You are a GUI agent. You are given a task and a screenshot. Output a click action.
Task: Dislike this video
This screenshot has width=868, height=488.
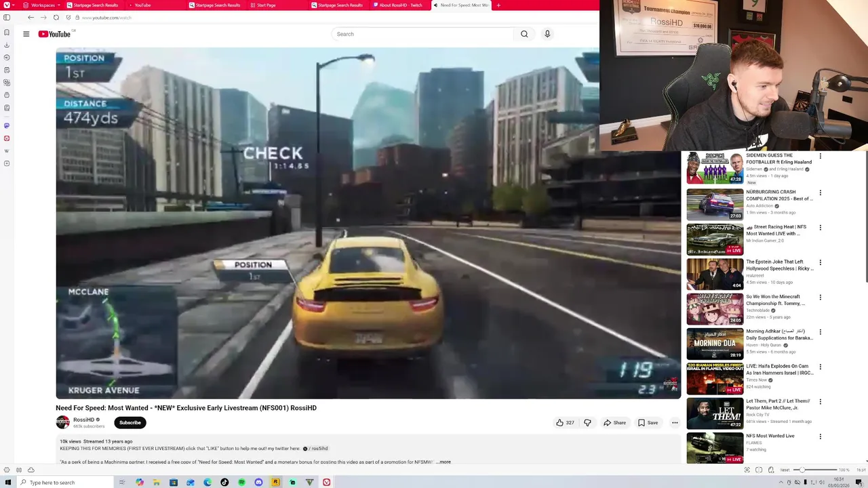click(587, 422)
